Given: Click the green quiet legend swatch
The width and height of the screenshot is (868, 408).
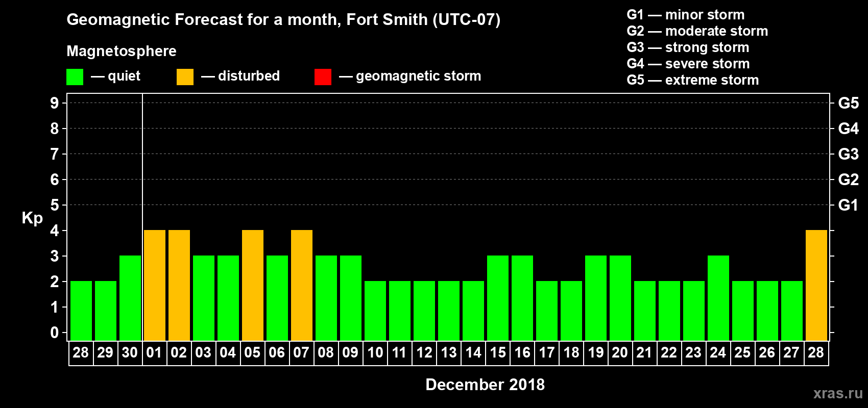Looking at the screenshot, I should [75, 77].
